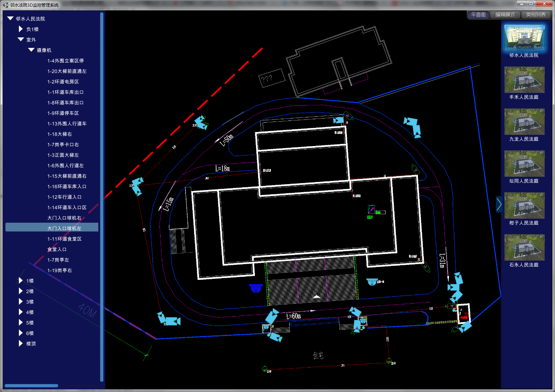Image resolution: width=555 pixels, height=392 pixels.
Task: Expand the 1楼 floor node
Action: [21, 281]
